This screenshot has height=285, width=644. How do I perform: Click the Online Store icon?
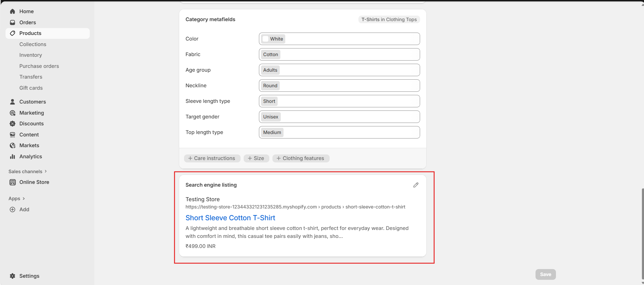pyautogui.click(x=12, y=182)
